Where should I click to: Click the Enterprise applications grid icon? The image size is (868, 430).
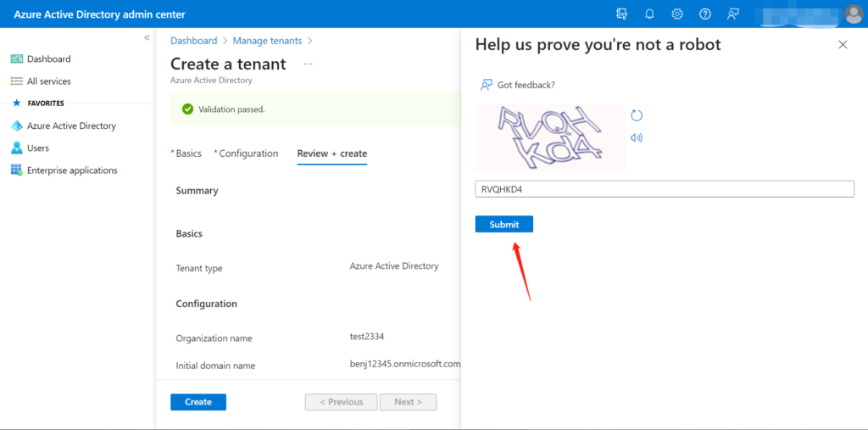17,170
